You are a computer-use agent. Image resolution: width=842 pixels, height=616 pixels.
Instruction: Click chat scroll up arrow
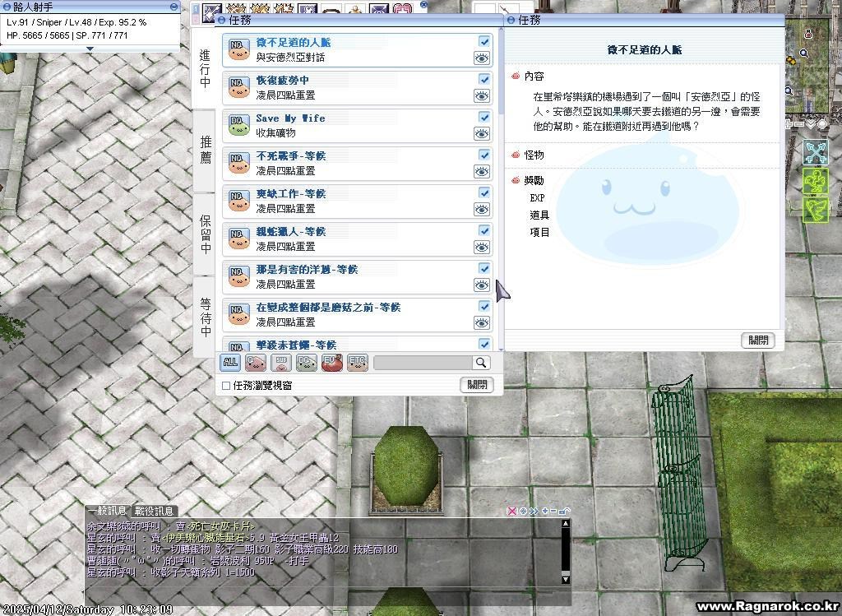[x=565, y=524]
